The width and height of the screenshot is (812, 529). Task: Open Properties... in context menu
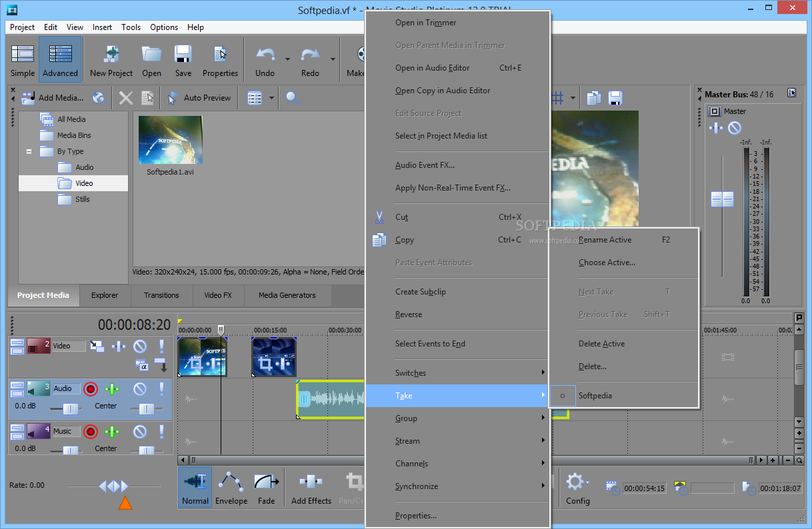pos(457,516)
